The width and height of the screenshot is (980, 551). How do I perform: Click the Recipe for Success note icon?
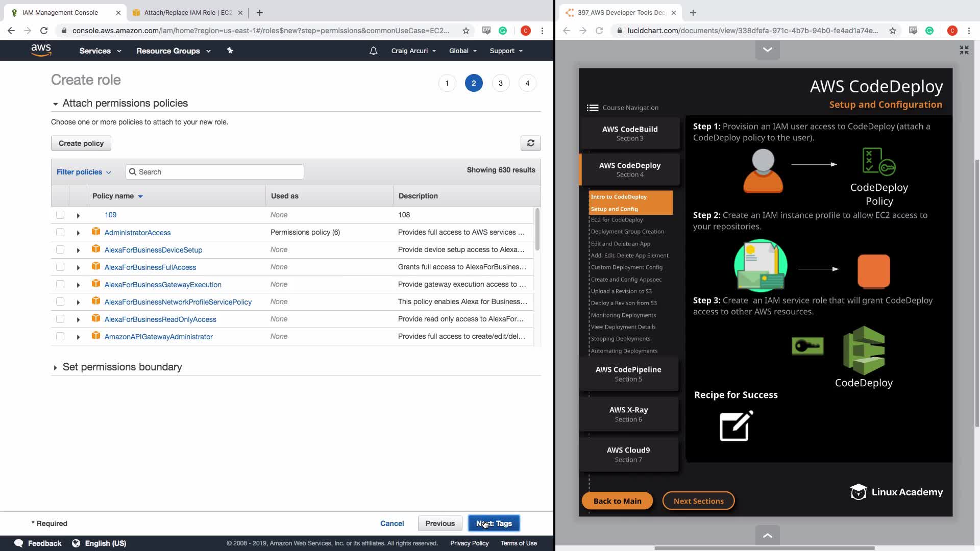[x=736, y=426]
